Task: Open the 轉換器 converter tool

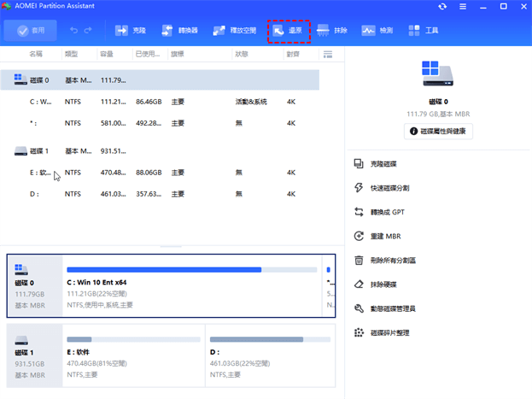Action: click(180, 31)
